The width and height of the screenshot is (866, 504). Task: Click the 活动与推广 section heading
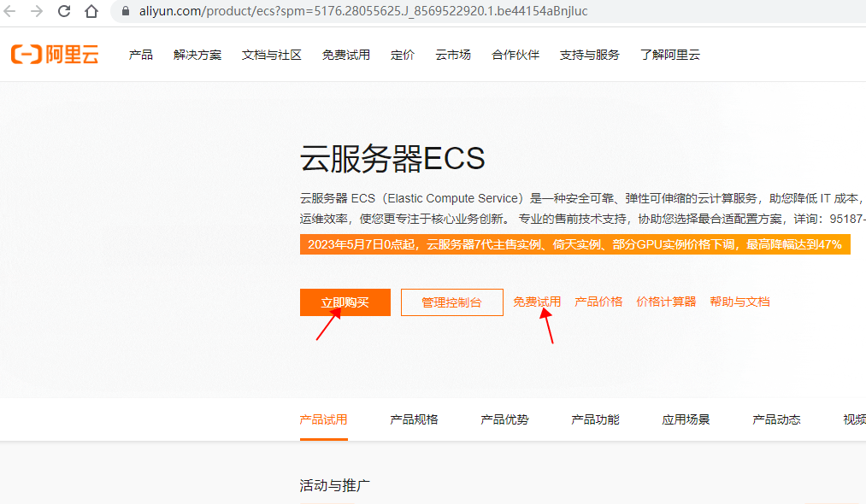(x=335, y=485)
